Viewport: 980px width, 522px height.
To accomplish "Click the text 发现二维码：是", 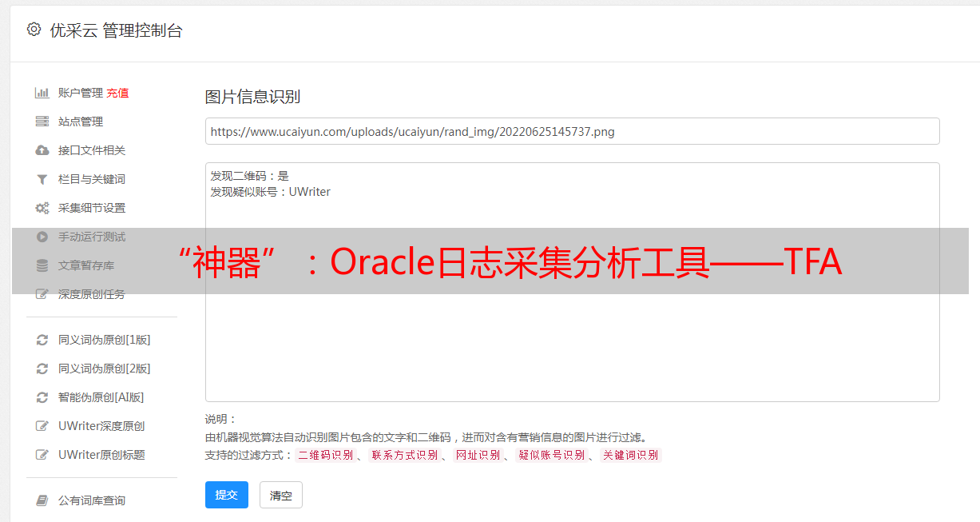I will pyautogui.click(x=249, y=176).
